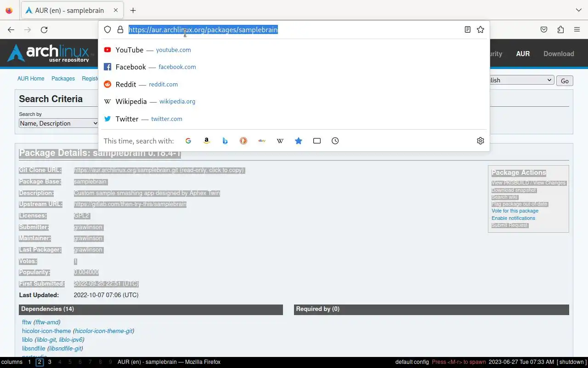Screen dimensions: 588x368
Task: Click Vote for this package
Action: tap(515, 211)
